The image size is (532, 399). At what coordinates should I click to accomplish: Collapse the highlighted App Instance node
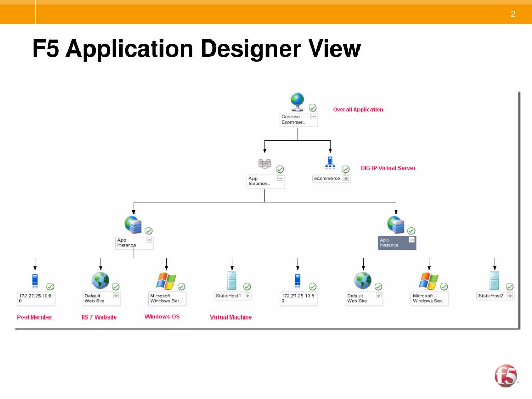coord(411,240)
